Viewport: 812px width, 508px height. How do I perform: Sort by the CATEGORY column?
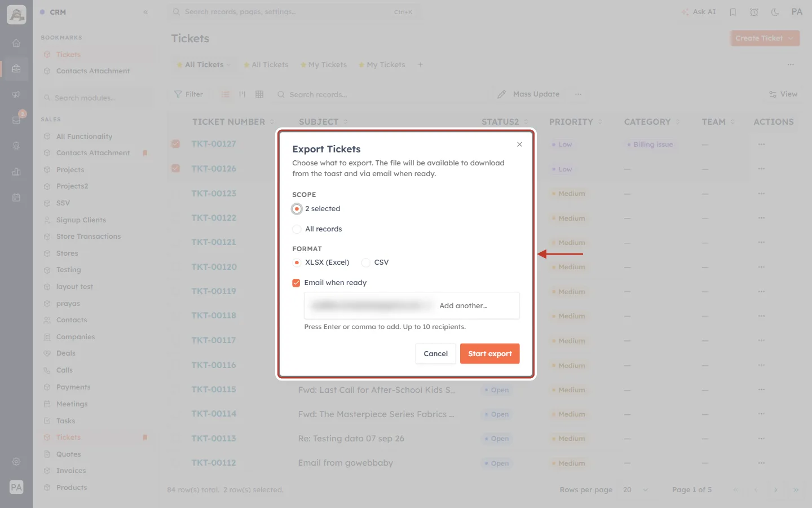tap(652, 122)
